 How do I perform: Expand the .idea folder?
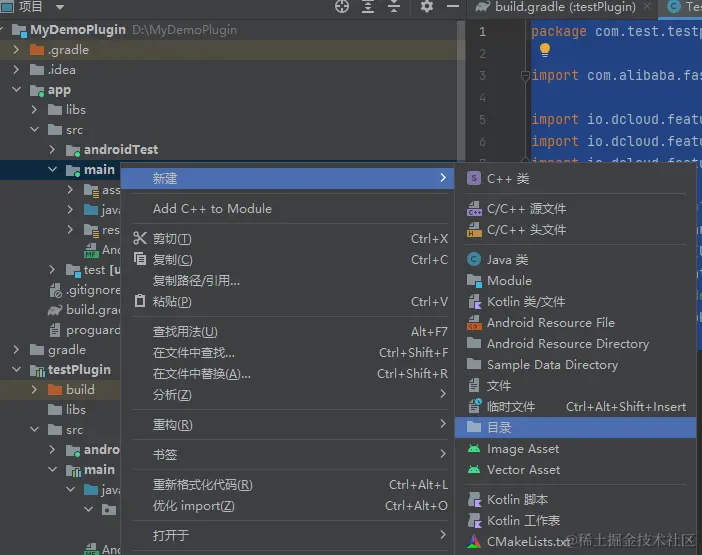tap(17, 69)
